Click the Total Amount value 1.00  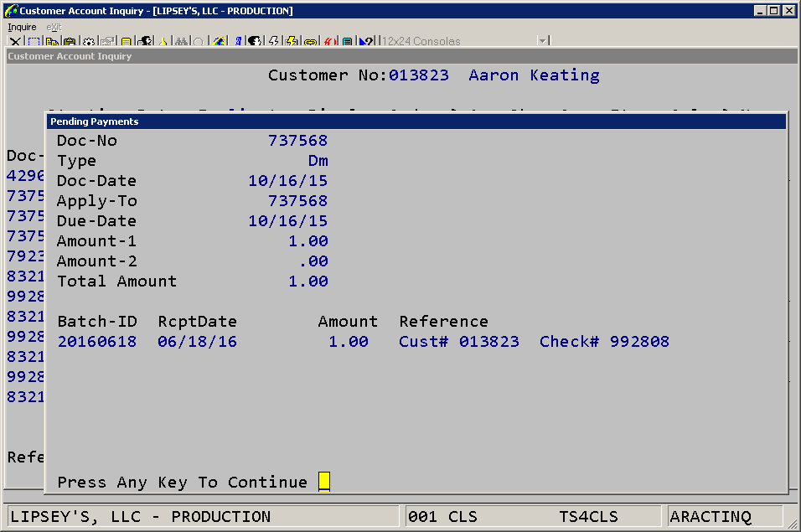coord(308,281)
